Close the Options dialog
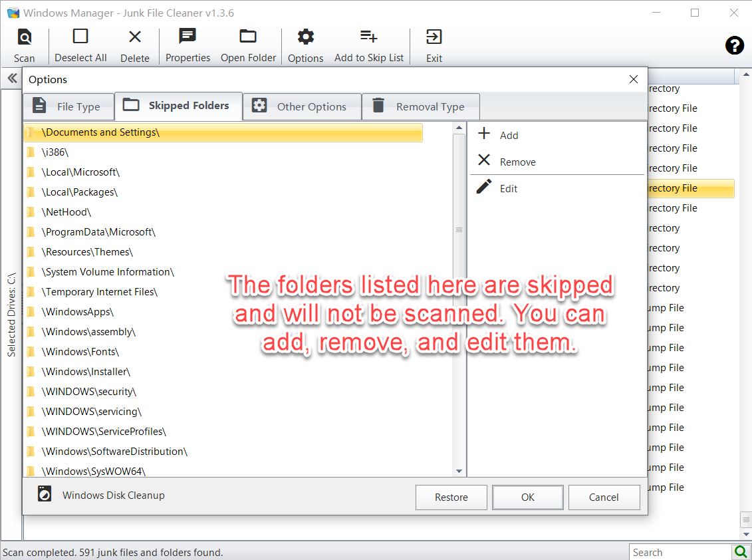This screenshot has width=752, height=560. coord(634,79)
